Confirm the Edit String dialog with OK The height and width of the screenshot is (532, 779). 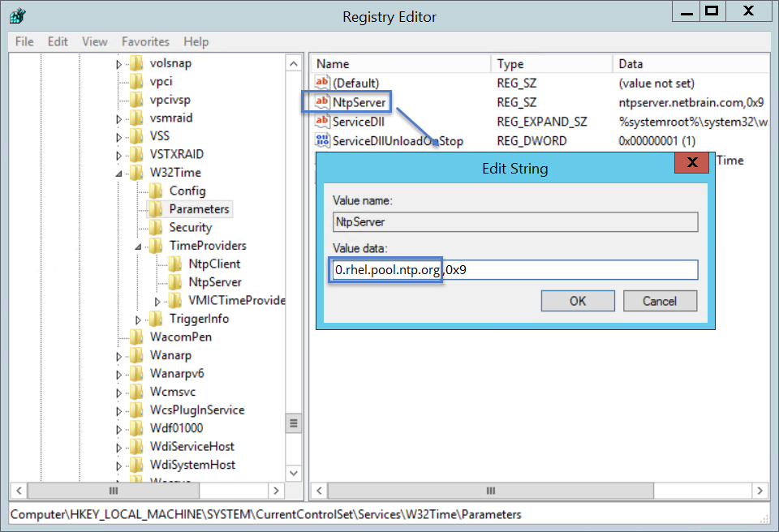click(x=578, y=301)
